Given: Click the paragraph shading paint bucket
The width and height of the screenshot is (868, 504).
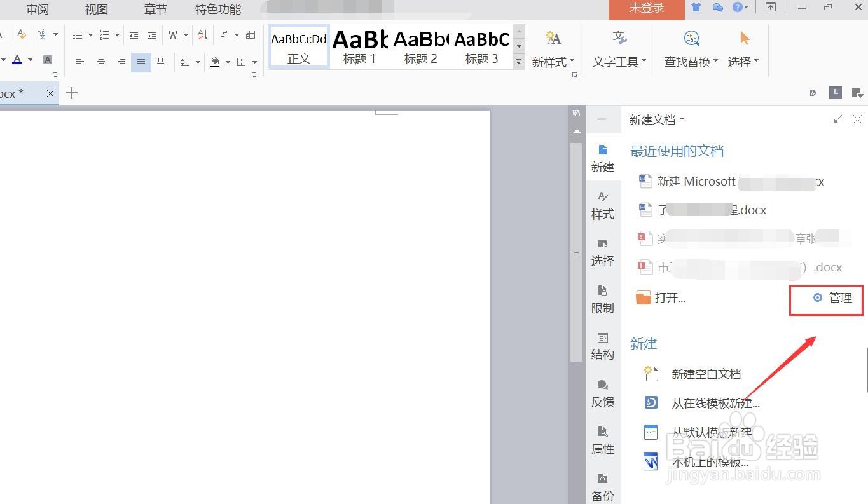Looking at the screenshot, I should (215, 62).
